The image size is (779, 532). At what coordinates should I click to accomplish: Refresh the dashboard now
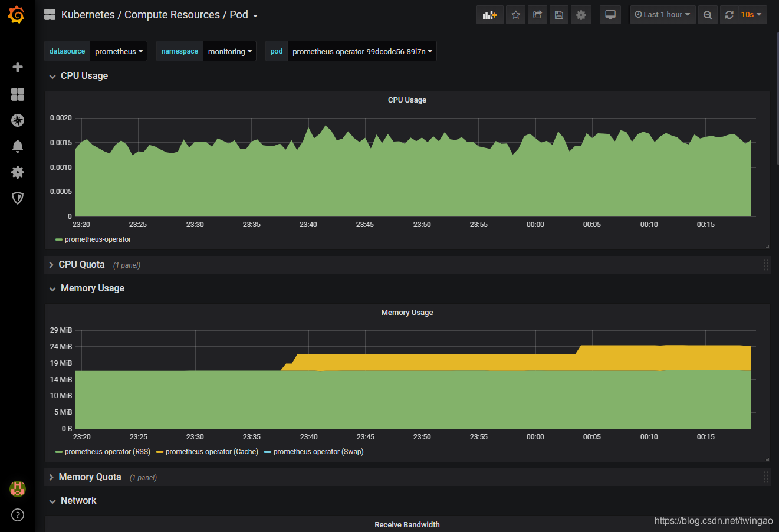(x=729, y=15)
